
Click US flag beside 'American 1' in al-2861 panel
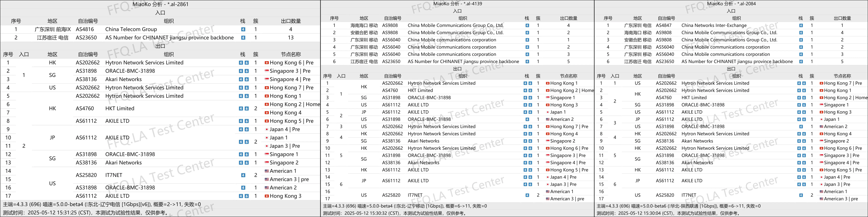267,171
